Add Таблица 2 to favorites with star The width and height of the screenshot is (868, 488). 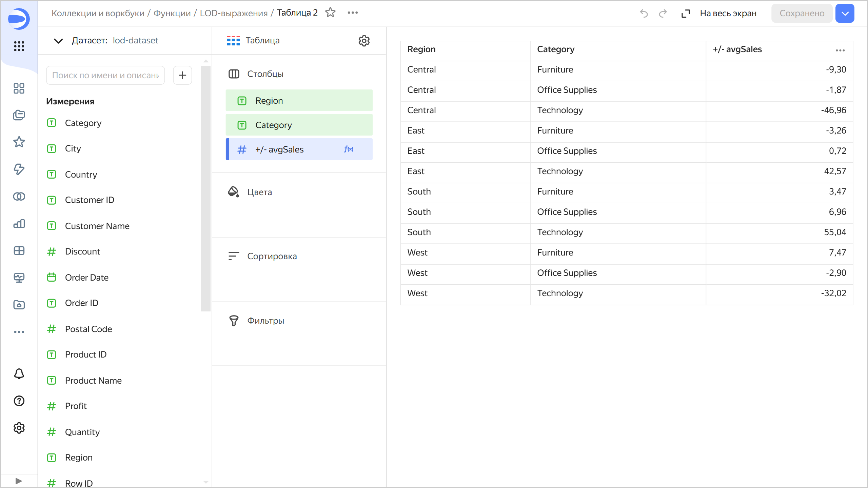tap(330, 13)
